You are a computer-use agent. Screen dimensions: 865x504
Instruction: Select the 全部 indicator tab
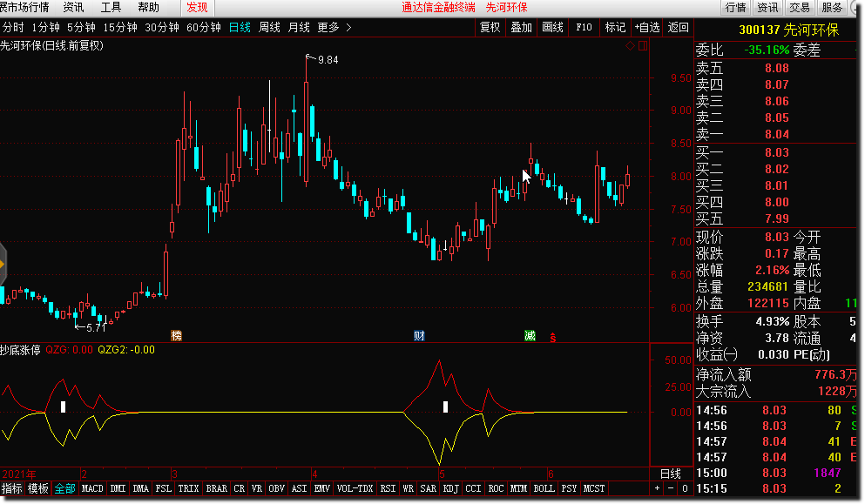(x=64, y=488)
